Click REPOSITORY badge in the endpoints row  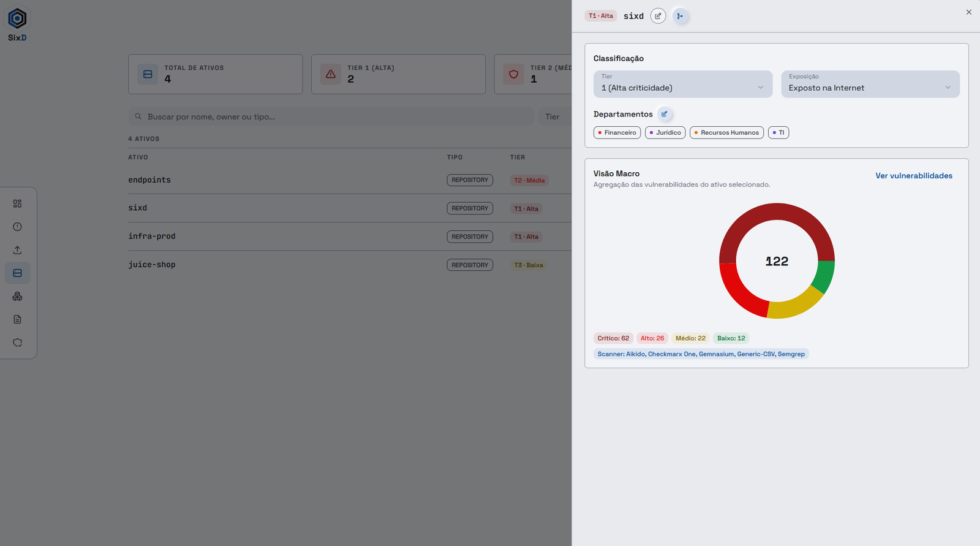click(470, 180)
